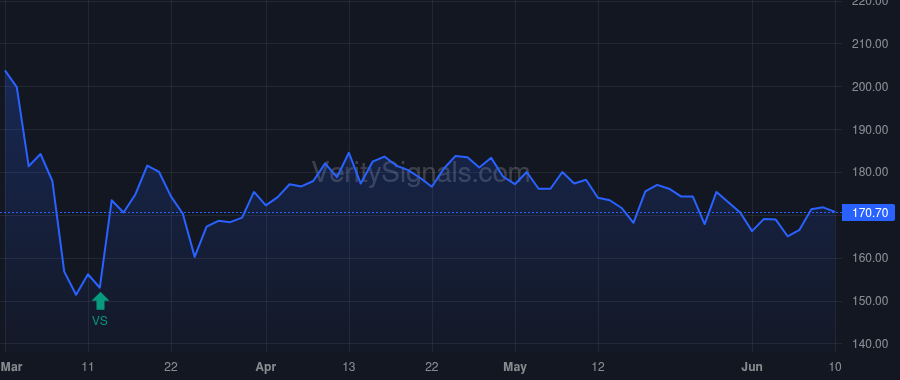900x380 pixels.
Task: Click the VS text under the arrow
Action: pos(100,321)
